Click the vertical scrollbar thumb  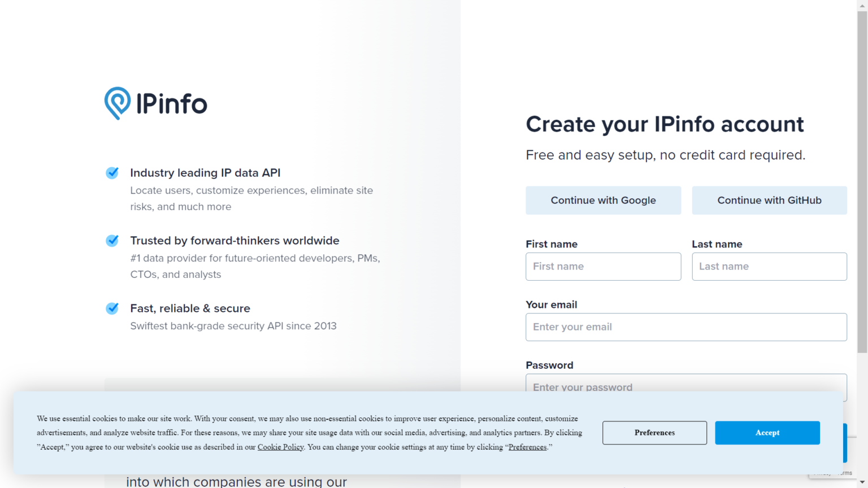862,181
